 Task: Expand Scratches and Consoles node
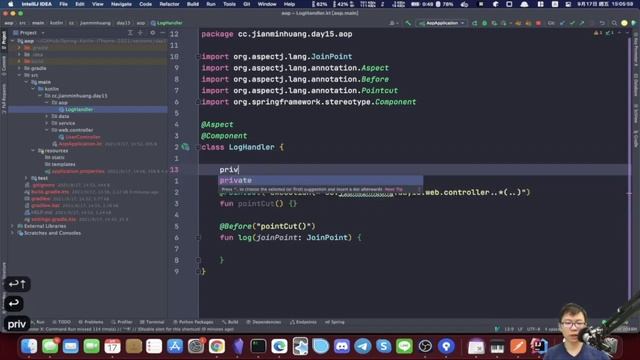click(x=13, y=233)
